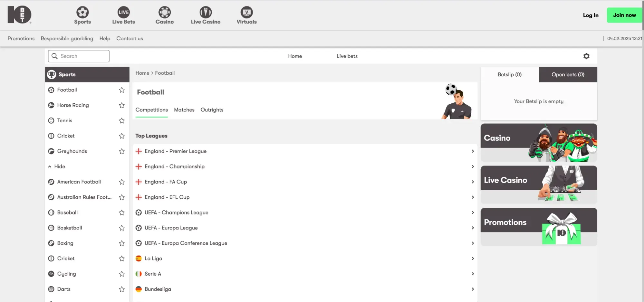Click the 10Bet logo
Viewport: 644px width, 302px height.
[x=19, y=14]
